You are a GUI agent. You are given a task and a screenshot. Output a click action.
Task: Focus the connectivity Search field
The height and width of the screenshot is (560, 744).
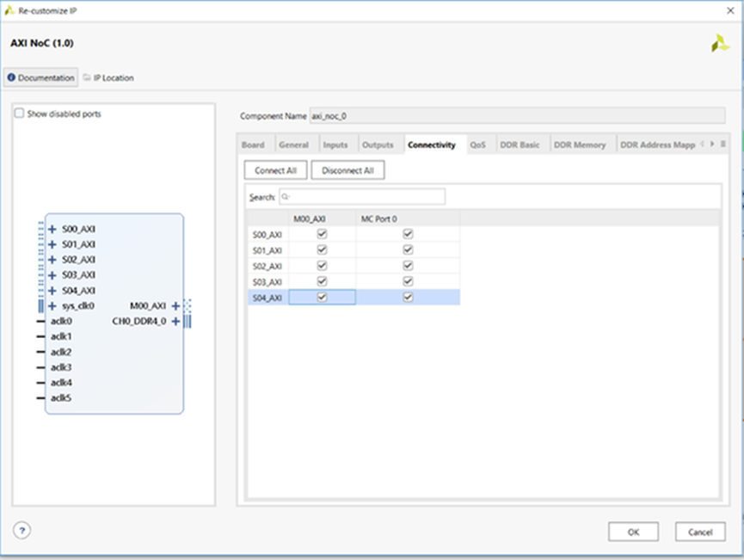click(x=362, y=197)
